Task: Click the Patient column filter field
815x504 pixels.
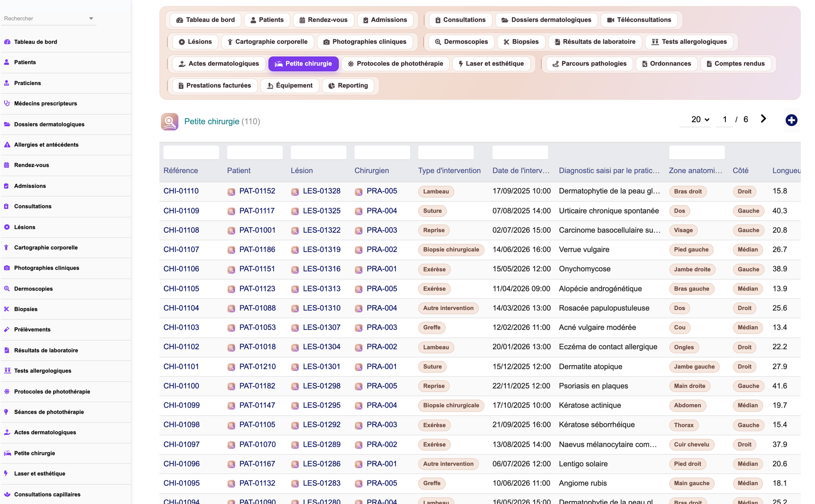Action: (255, 152)
